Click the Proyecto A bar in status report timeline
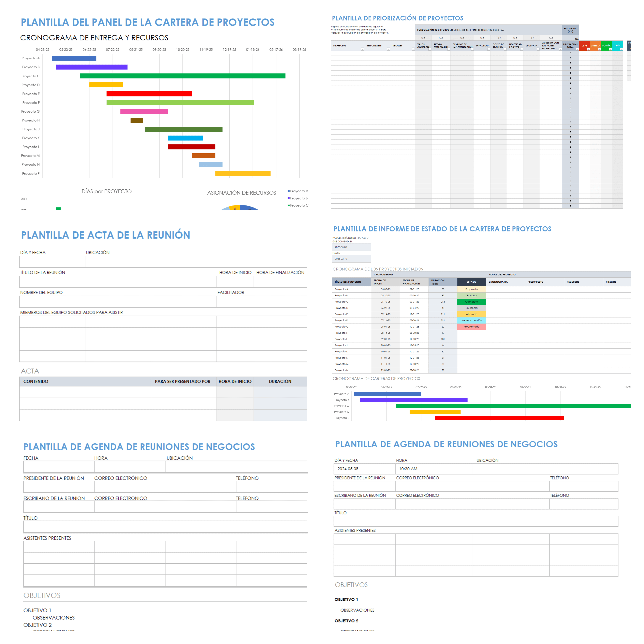The image size is (644, 644). click(387, 394)
